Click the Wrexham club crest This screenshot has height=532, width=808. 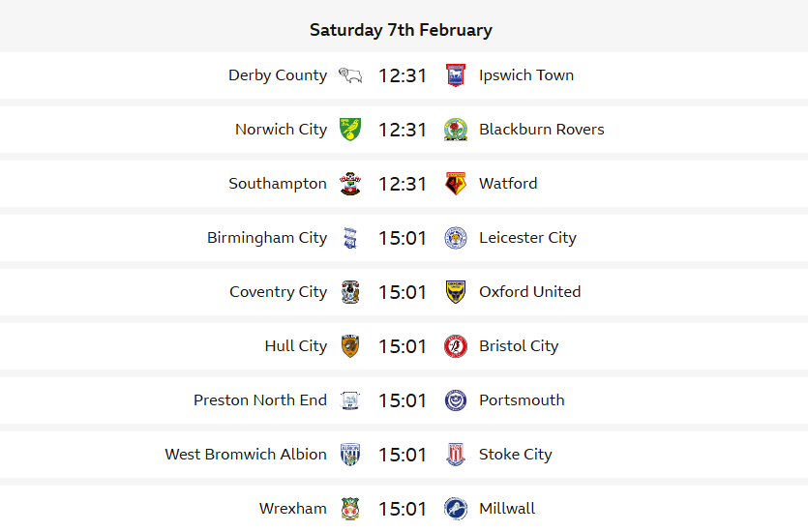[350, 509]
